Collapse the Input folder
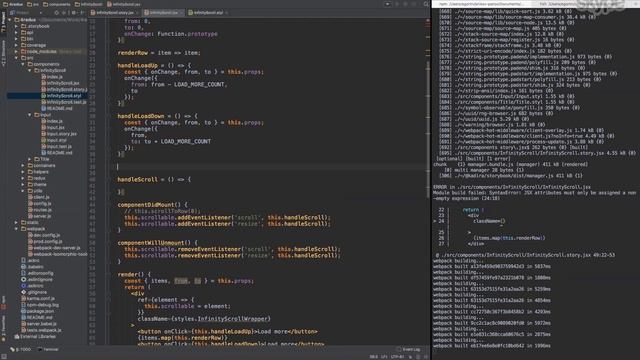Image resolution: width=640 pixels, height=360 pixels. 29,115
